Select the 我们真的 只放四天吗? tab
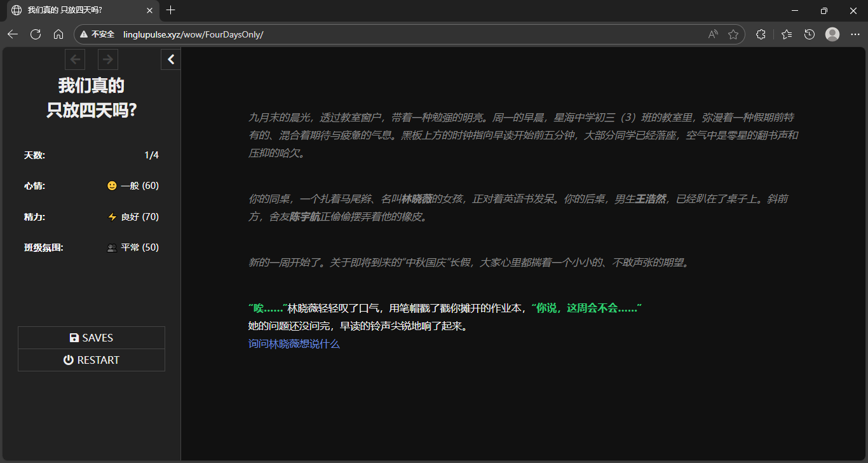This screenshot has width=868, height=463. tap(76, 10)
